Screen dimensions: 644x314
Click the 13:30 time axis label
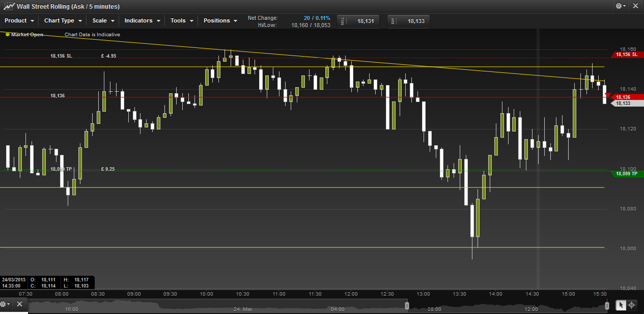[460, 294]
